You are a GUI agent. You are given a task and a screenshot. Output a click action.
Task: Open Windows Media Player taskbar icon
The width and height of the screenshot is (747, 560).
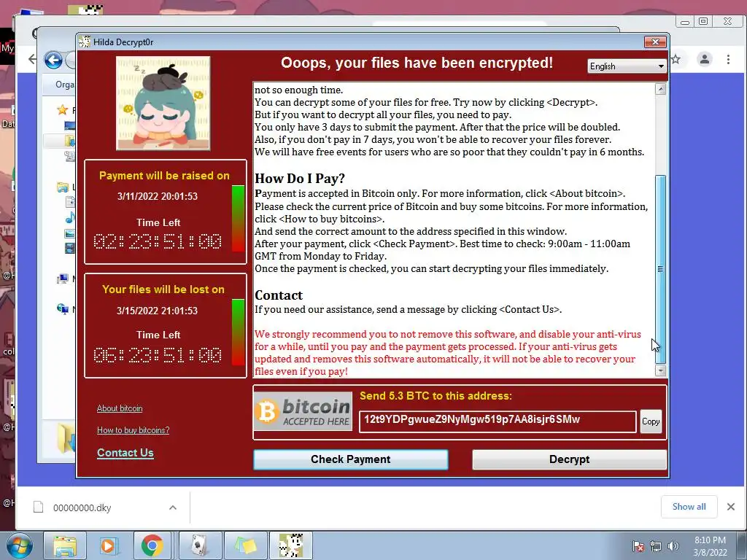point(108,546)
